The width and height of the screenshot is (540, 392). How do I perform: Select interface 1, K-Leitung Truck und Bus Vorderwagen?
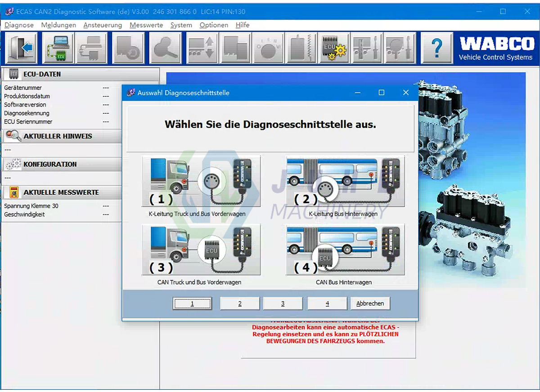(193, 303)
